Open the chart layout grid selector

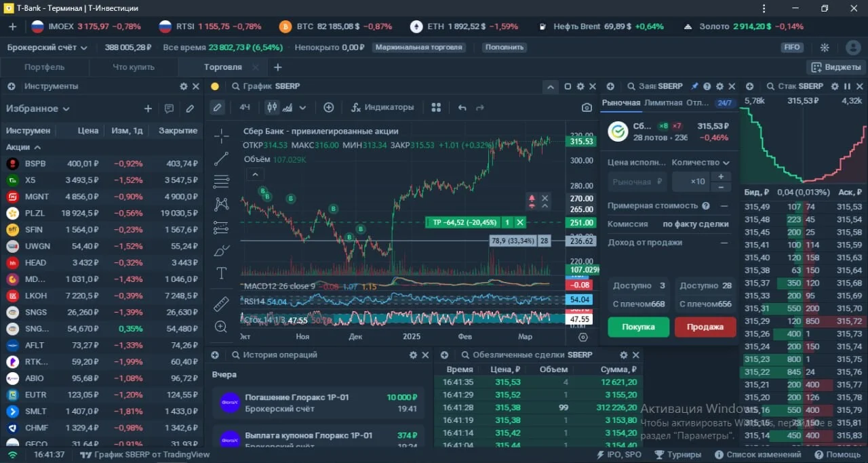click(x=436, y=107)
